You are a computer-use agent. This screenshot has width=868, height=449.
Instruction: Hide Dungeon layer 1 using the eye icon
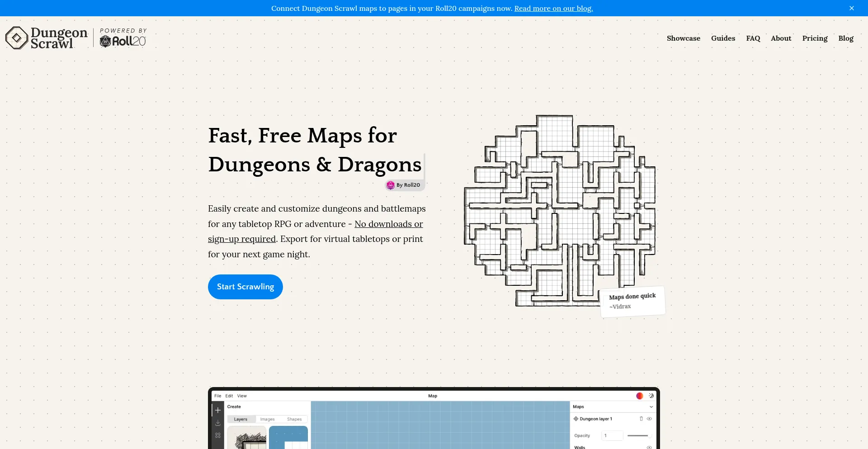tap(649, 419)
